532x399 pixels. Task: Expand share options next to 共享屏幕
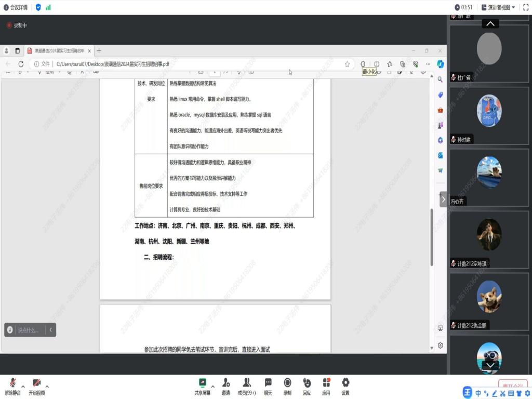click(x=212, y=387)
